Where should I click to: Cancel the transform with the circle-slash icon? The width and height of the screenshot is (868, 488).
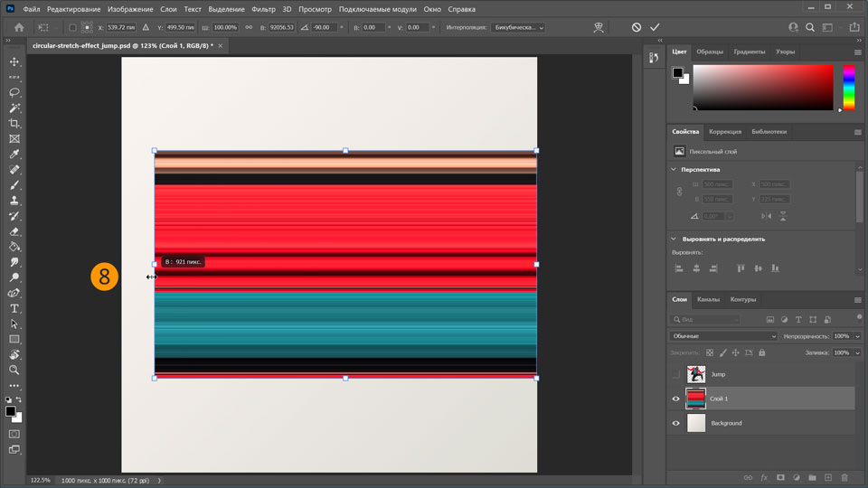click(x=637, y=28)
